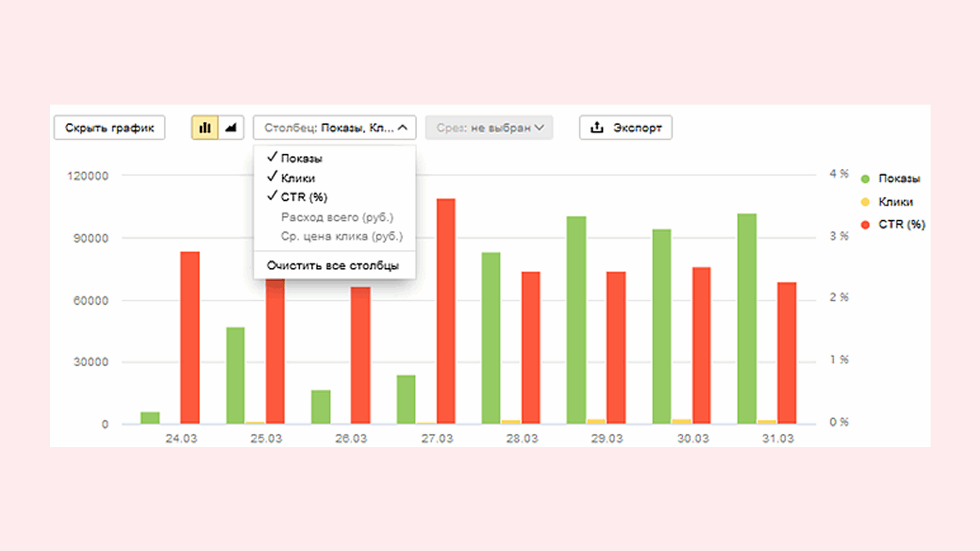
Task: Click the 27.03 date axis label
Action: 437,439
